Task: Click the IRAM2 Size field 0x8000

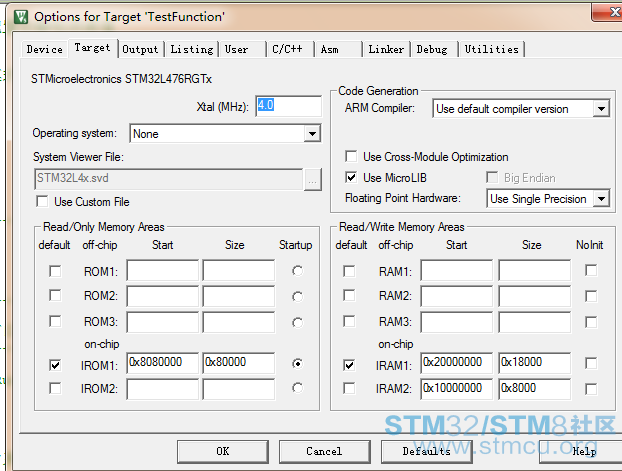Action: point(535,389)
